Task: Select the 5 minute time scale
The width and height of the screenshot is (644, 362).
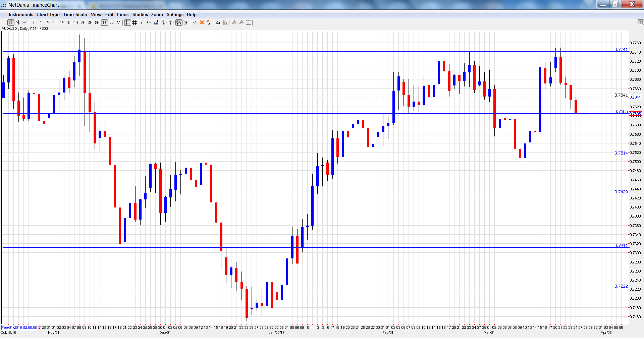Action: point(48,23)
